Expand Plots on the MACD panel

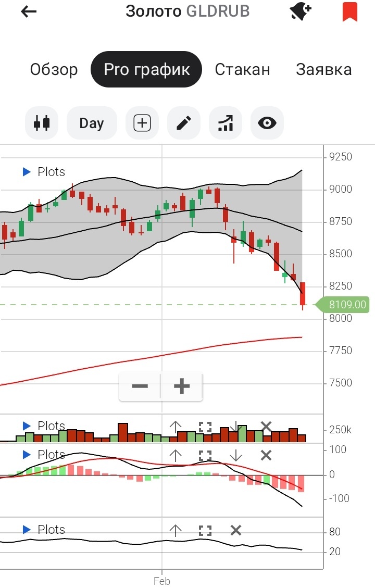pyautogui.click(x=44, y=455)
